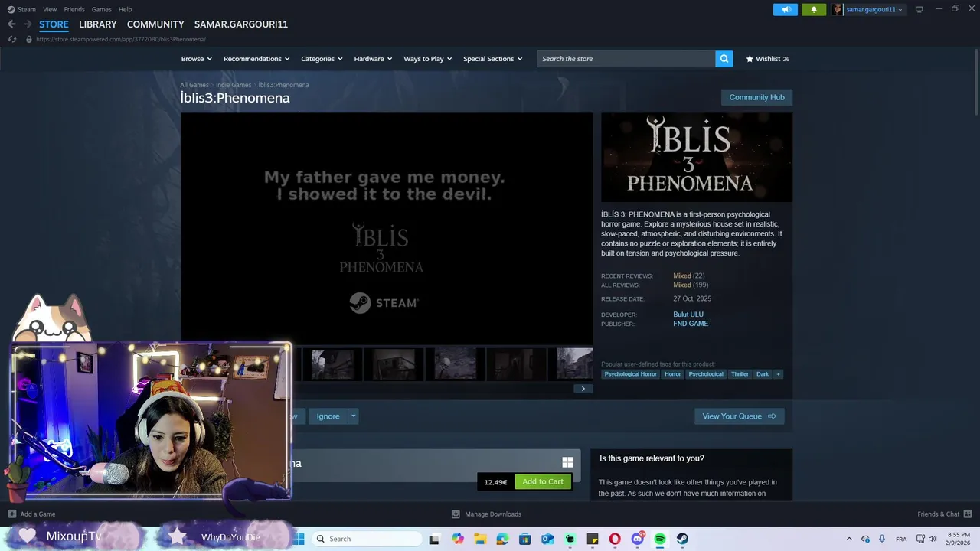Open the Friends menu
The width and height of the screenshot is (980, 551).
coord(74,9)
